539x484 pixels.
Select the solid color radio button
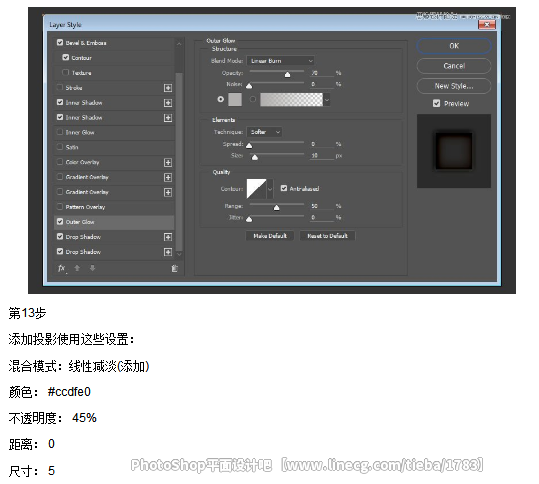click(x=221, y=99)
